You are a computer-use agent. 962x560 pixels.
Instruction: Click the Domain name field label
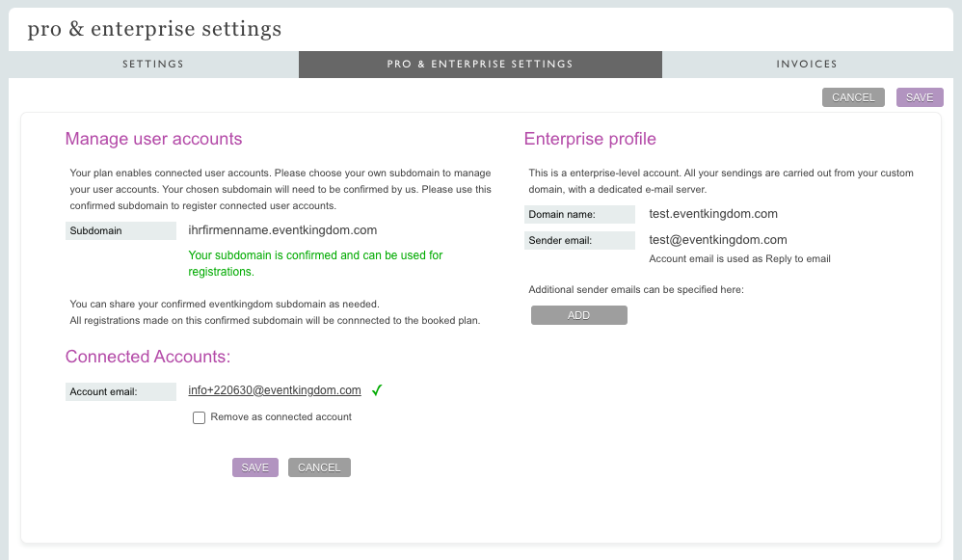click(562, 214)
